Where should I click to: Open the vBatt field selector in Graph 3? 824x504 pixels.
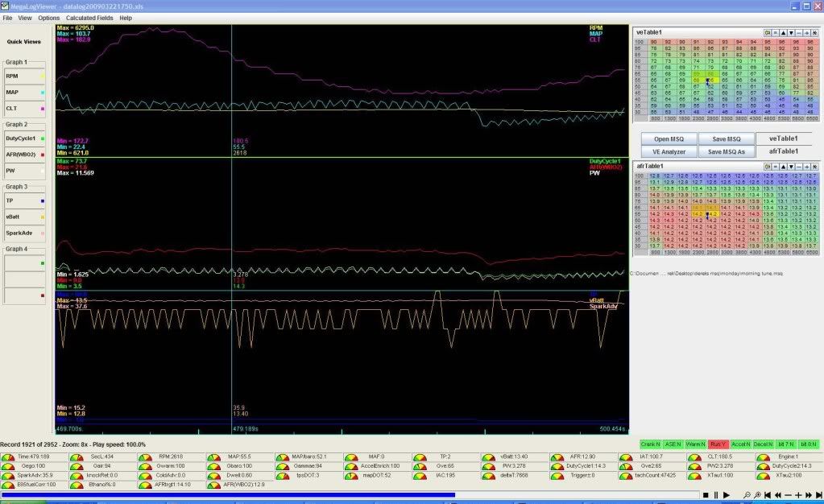(x=24, y=217)
